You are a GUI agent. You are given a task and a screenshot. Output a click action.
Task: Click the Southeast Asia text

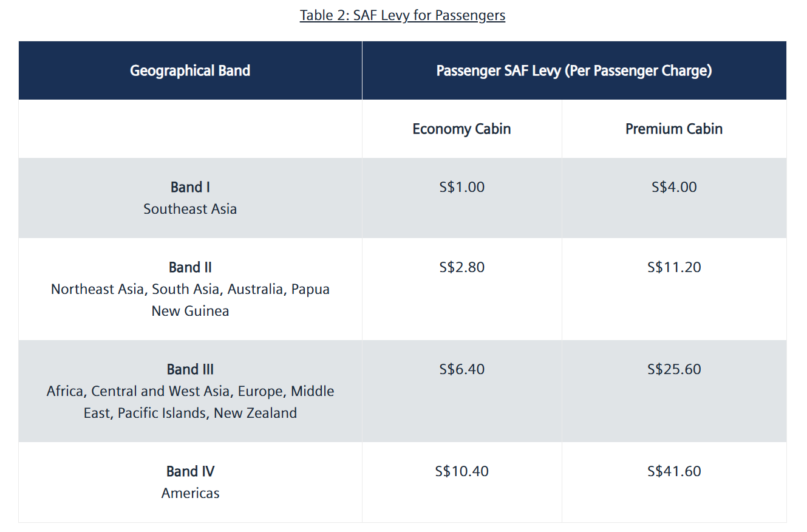(190, 209)
